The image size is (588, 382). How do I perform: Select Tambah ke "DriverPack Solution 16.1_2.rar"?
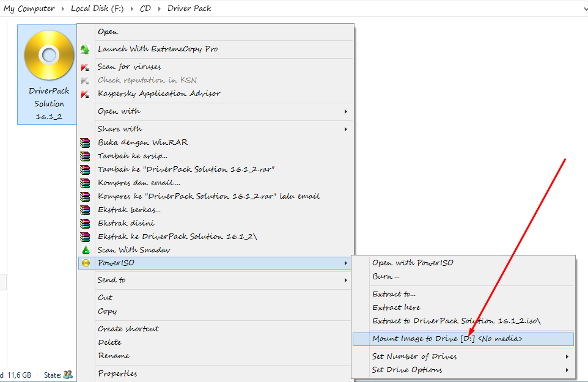[x=216, y=169]
